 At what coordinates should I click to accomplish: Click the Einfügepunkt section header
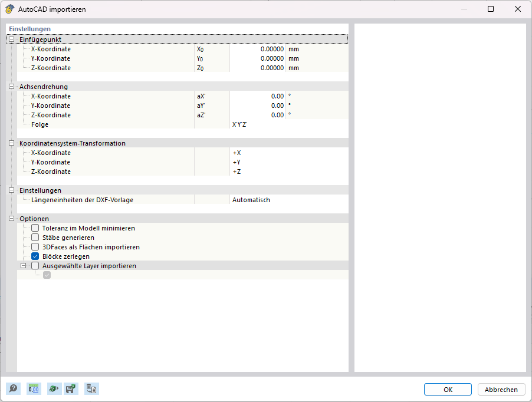[x=177, y=39]
